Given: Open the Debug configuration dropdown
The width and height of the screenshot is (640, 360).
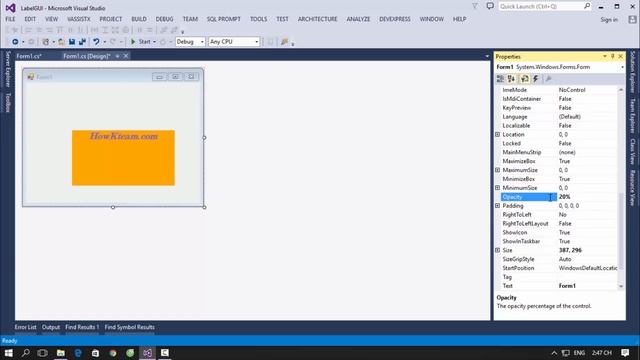Looking at the screenshot, I should click(190, 42).
